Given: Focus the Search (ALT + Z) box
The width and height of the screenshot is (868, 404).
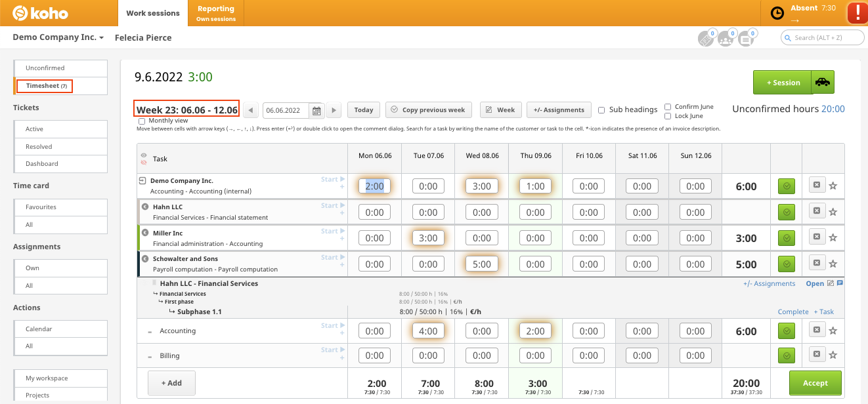Looking at the screenshot, I should click(823, 38).
